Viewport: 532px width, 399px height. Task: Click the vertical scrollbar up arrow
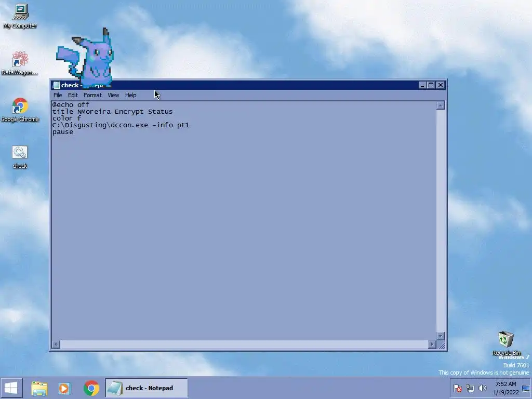point(441,105)
